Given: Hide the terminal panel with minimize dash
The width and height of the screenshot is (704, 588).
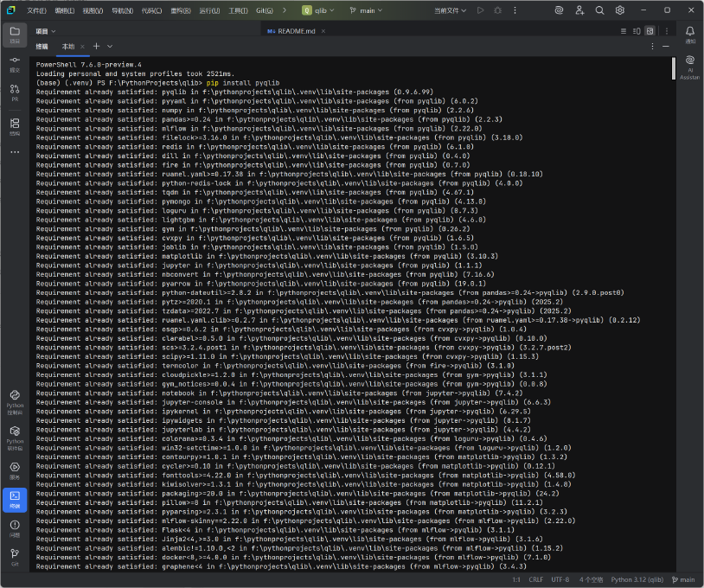Looking at the screenshot, I should tap(666, 46).
